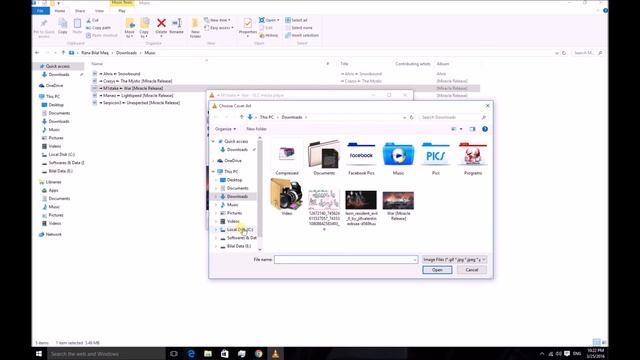Click Properties button in Explorer ribbon
Screen dimensions: 640x360
[x=247, y=28]
